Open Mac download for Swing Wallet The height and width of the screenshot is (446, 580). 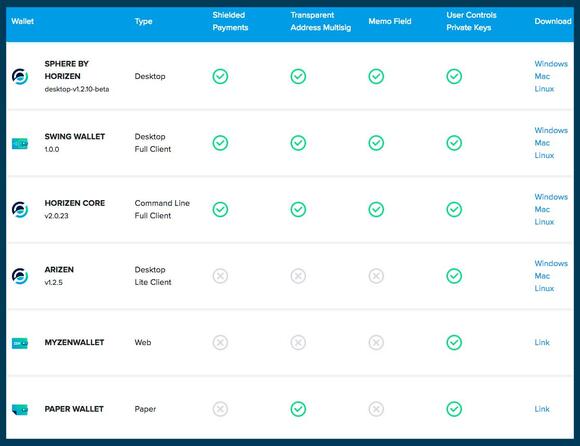click(542, 143)
